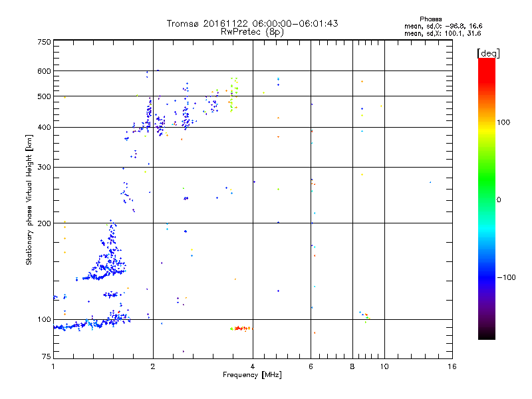Click 'mean, sd,X: 100.1, 31.6' text

442,33
